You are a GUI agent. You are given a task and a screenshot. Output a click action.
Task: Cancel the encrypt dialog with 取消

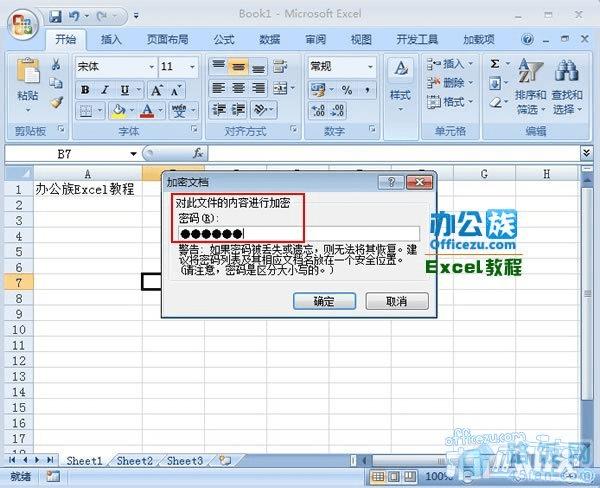[397, 301]
